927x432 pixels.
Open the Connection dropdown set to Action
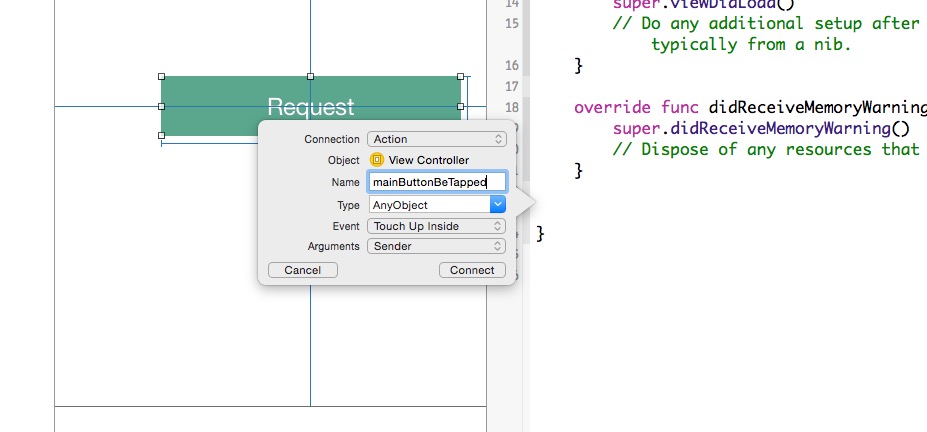click(x=436, y=139)
